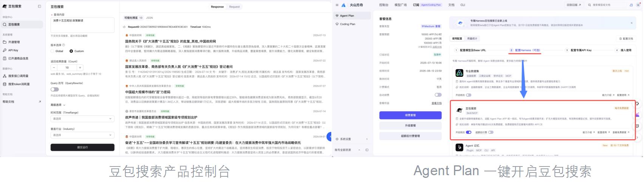Go to step 3 配置专属API Key
644x182 pixels.
(x=579, y=50)
